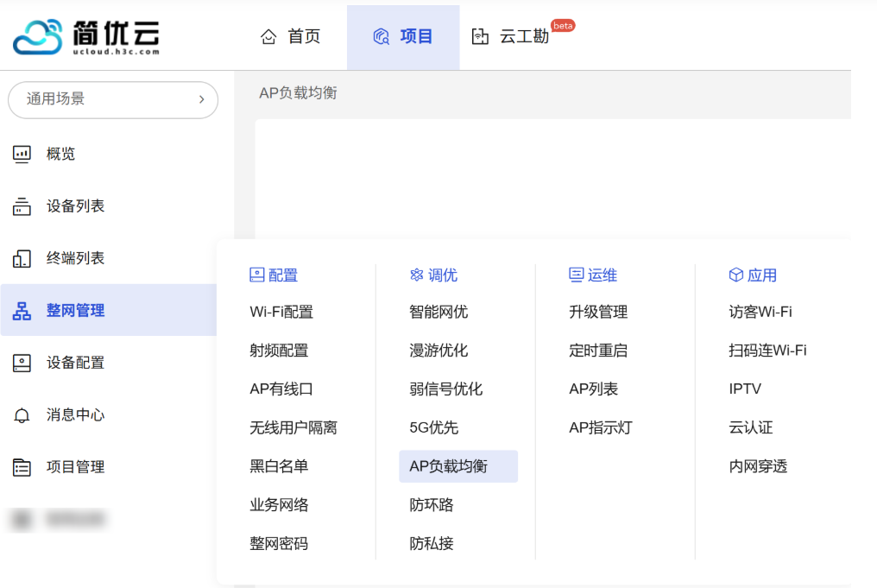
Task: Click the 设备配置 device config icon
Action: (x=22, y=363)
